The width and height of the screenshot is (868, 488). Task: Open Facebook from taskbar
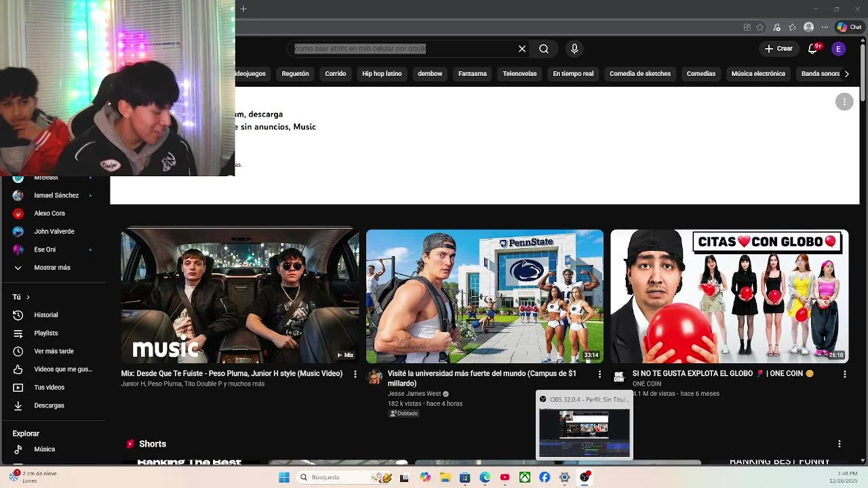click(545, 477)
